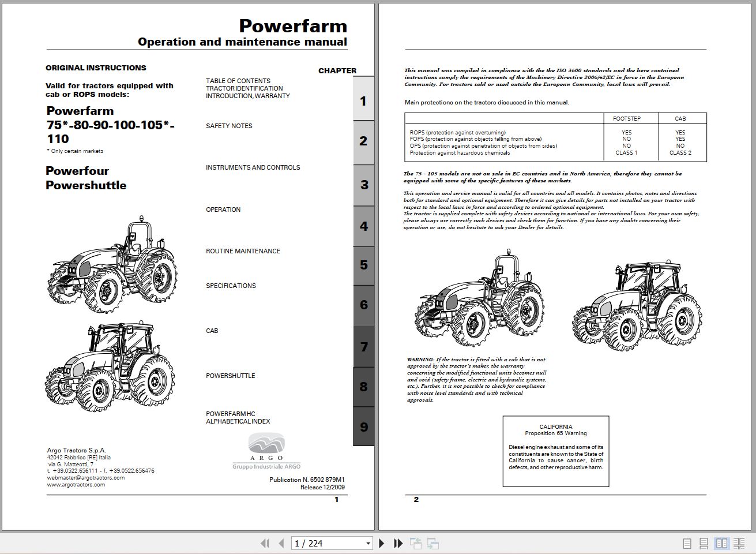Screen dimensions: 756x554
Task: Click the cab tractor image on page 2
Action: tap(637, 304)
